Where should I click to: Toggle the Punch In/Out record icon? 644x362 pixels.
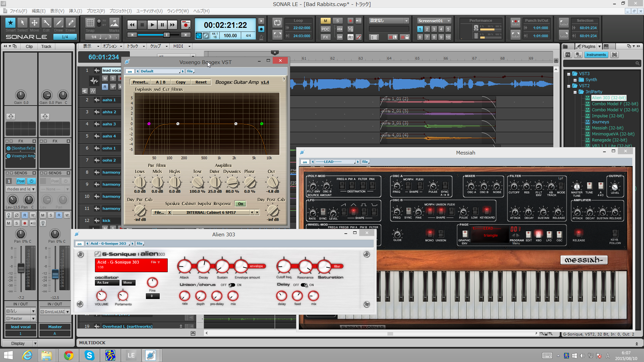coord(516,23)
